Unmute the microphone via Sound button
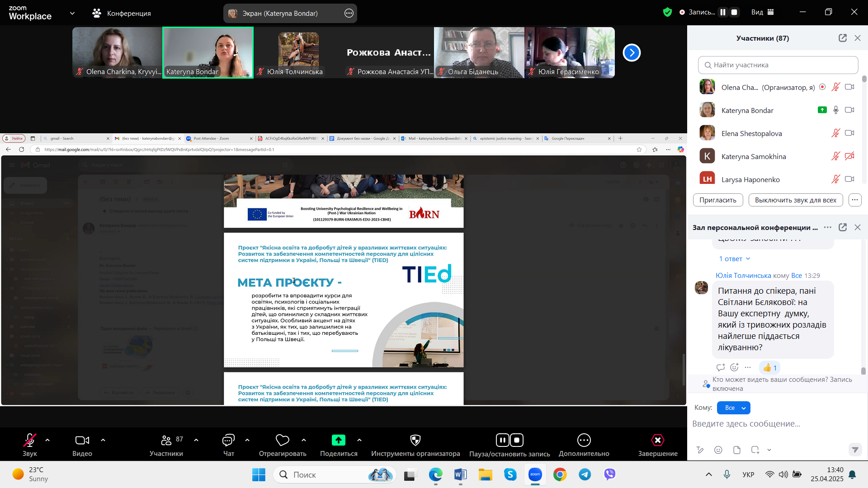The image size is (868, 488). [30, 440]
